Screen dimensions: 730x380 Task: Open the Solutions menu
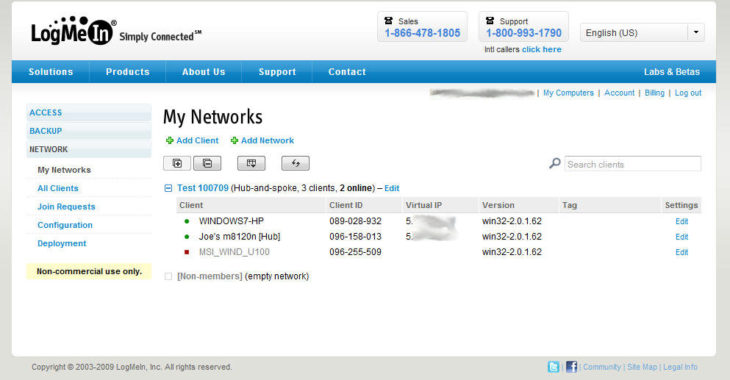click(x=51, y=72)
